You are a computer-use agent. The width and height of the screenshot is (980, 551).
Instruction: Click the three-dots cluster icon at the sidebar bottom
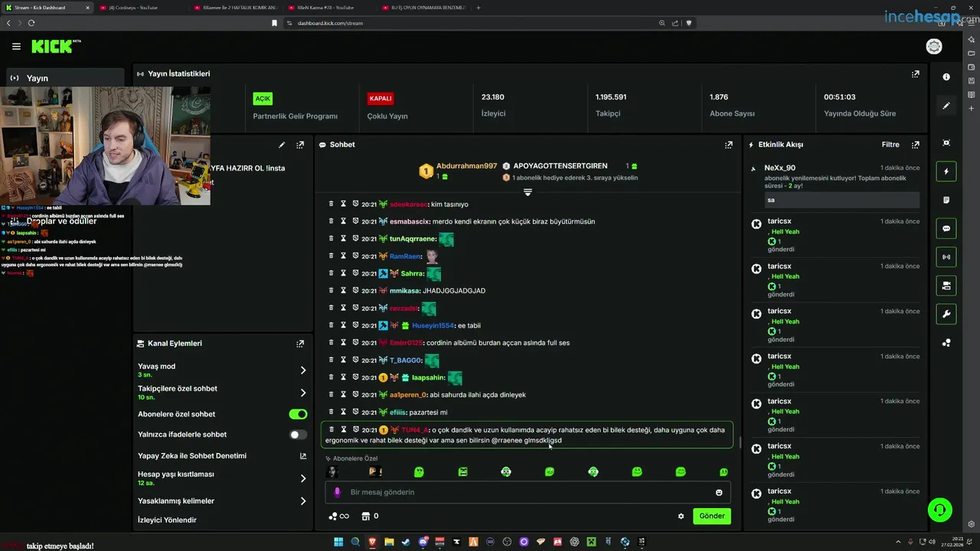946,343
